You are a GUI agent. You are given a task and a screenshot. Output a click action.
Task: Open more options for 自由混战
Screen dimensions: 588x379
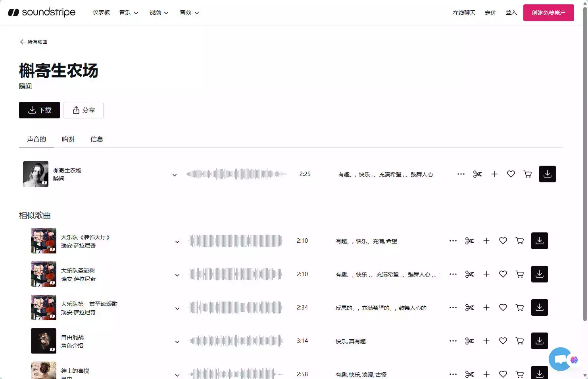pos(453,341)
